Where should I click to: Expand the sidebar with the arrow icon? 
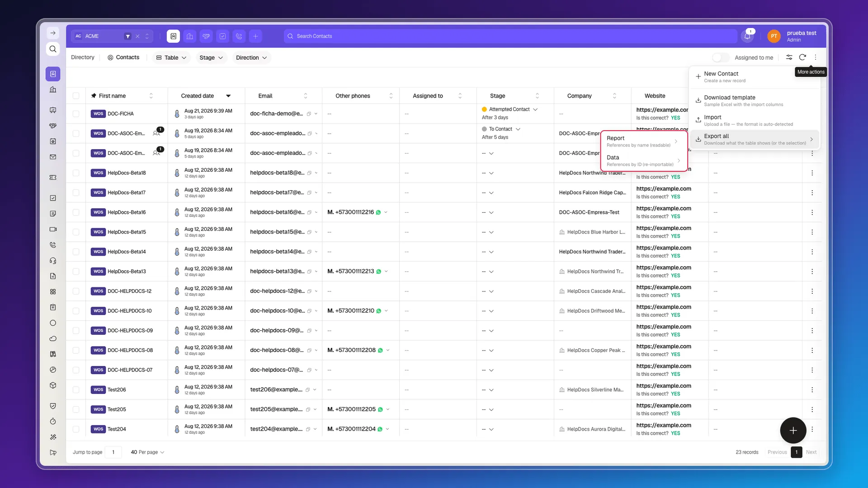(x=53, y=33)
